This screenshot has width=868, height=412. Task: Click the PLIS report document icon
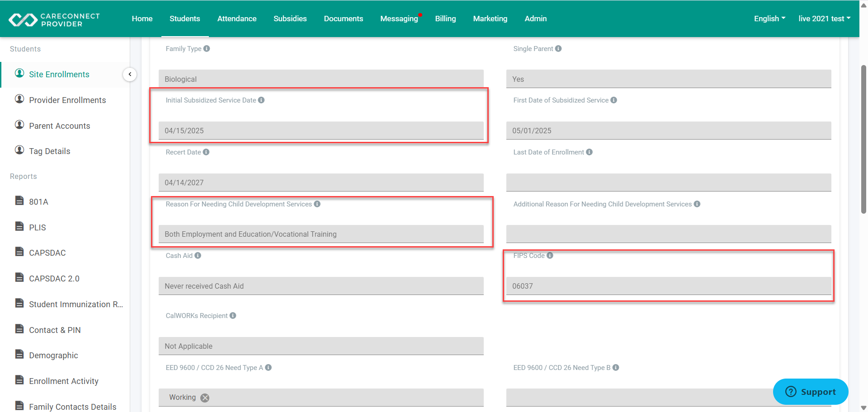pyautogui.click(x=19, y=226)
